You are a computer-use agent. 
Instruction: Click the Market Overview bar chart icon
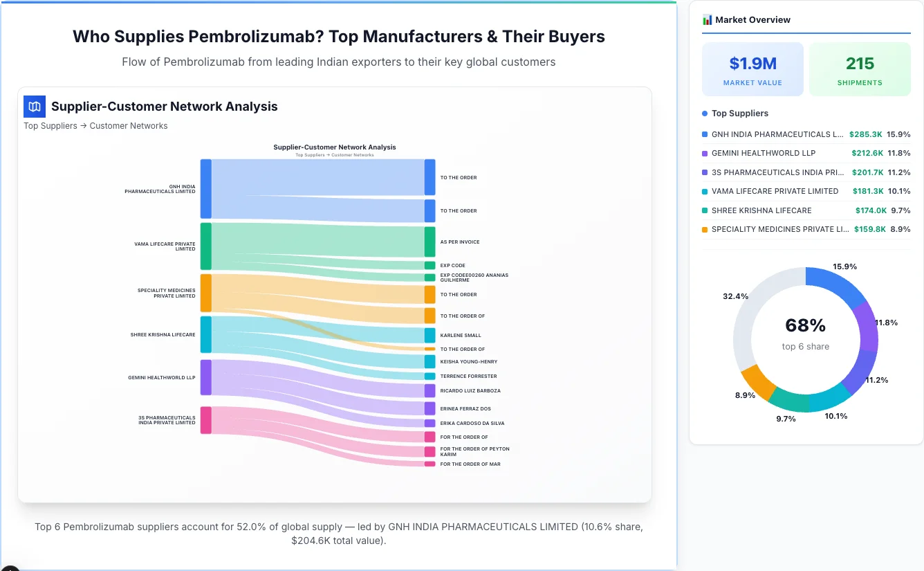pos(706,19)
